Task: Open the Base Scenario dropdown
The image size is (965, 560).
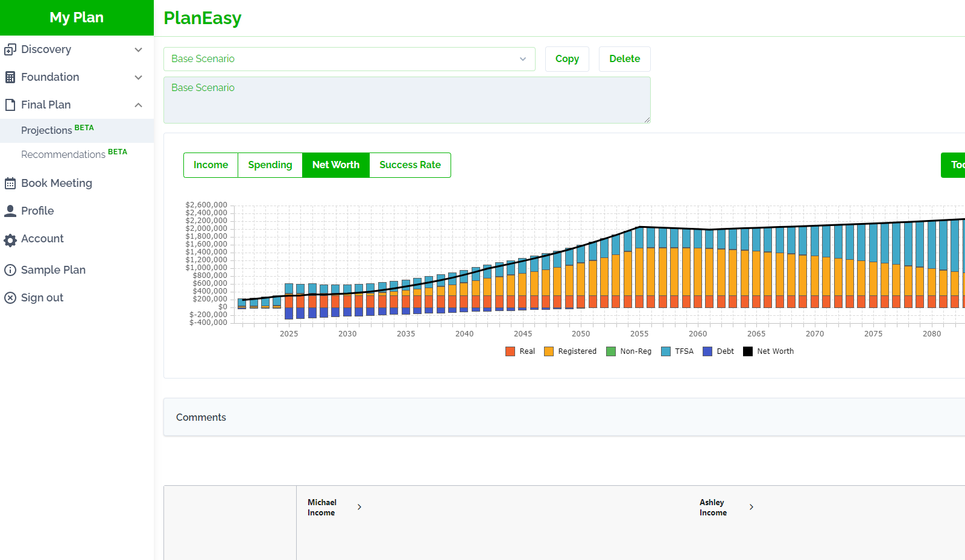Action: pos(349,59)
